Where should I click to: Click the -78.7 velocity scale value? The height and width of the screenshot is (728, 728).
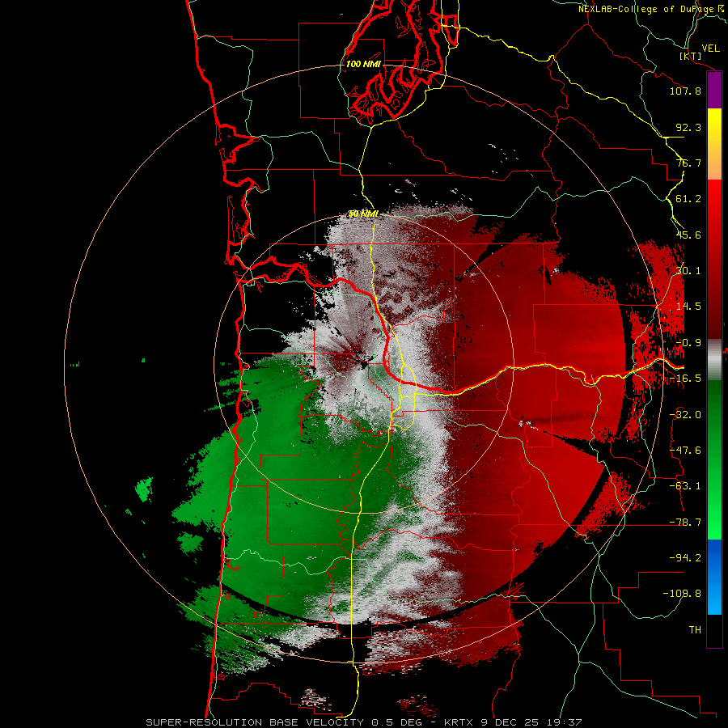[x=685, y=523]
